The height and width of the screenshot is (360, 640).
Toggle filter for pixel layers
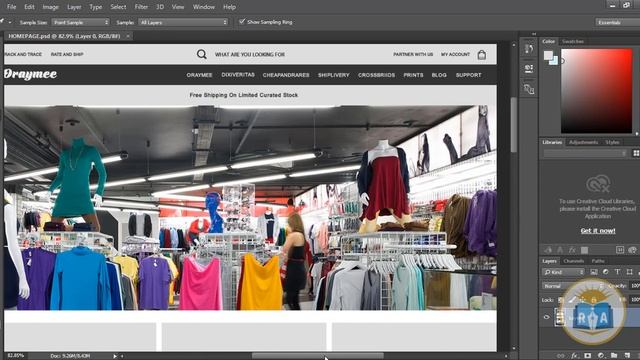(594, 272)
